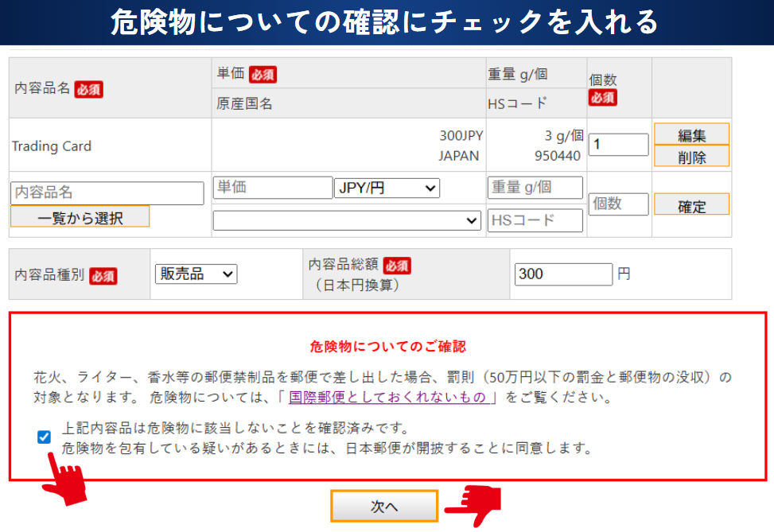Expand the blank country of origin dropdown
Screen dimensions: 774x532
347,220
